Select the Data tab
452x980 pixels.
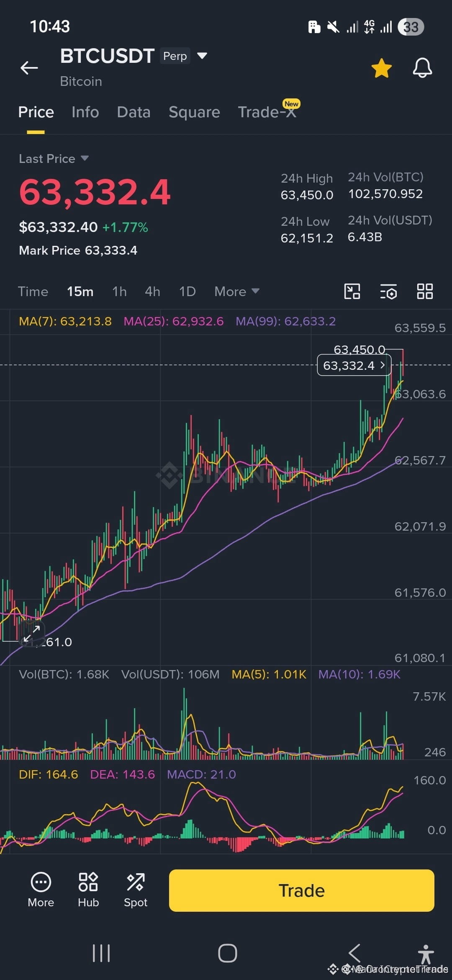coord(134,112)
